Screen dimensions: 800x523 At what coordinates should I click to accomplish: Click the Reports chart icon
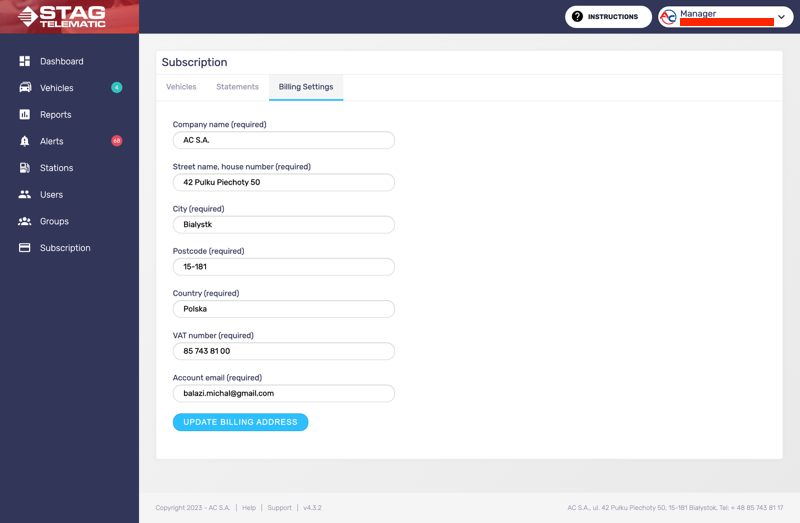coord(24,114)
